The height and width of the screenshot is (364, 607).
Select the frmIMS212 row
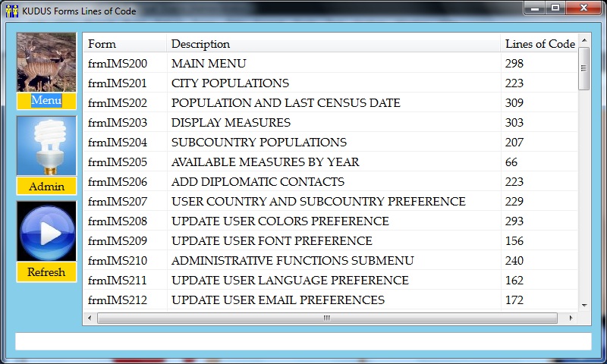click(x=118, y=300)
